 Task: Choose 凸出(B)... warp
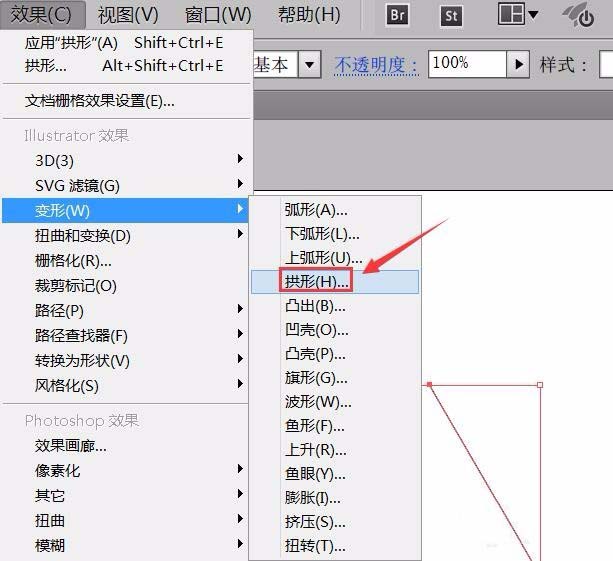click(x=335, y=306)
